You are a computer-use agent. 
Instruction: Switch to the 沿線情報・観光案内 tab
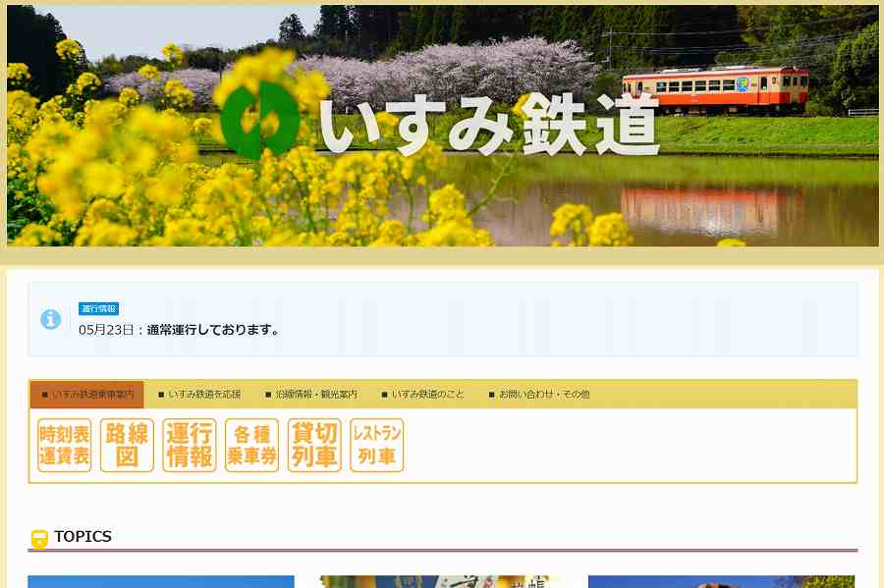[x=311, y=395]
